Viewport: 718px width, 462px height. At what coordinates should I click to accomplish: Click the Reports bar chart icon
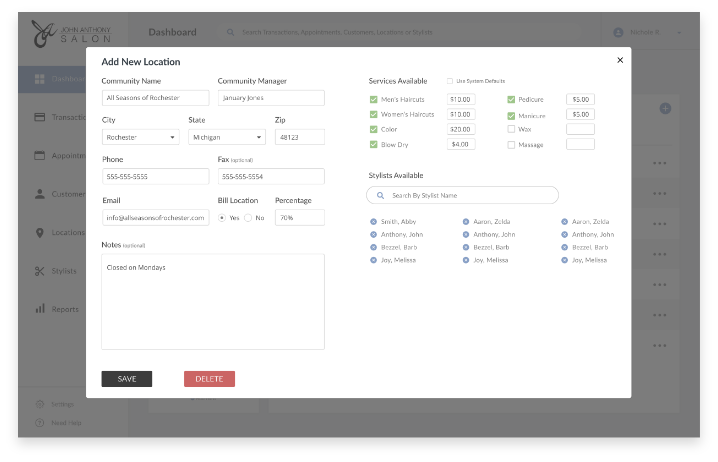coord(40,309)
